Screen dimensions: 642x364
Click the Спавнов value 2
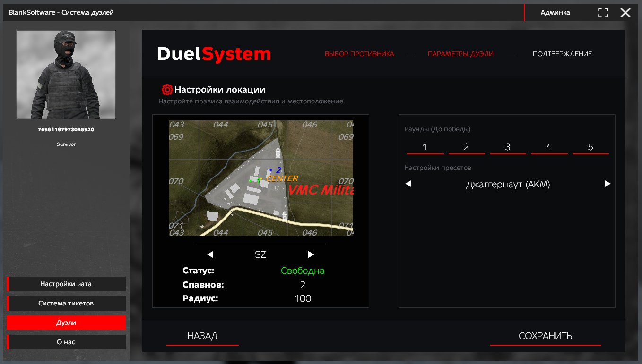(303, 285)
